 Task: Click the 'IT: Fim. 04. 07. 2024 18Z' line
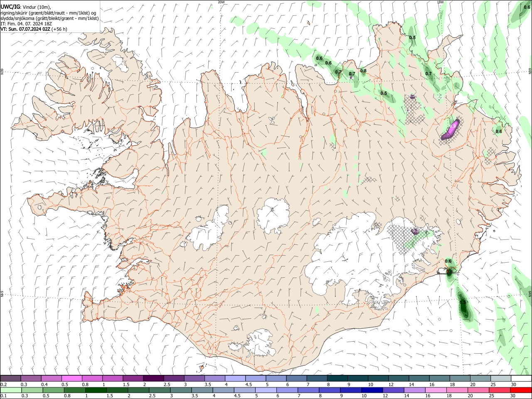tap(26, 24)
